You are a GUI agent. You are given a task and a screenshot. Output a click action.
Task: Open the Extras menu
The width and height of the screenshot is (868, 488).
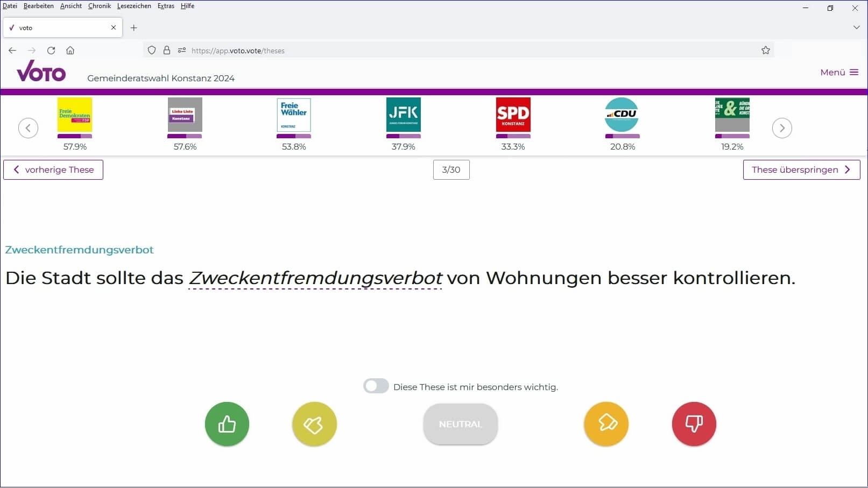pyautogui.click(x=166, y=6)
